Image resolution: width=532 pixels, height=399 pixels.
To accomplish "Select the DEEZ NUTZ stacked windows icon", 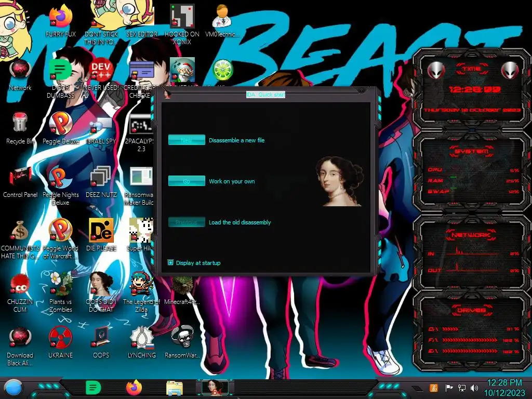I will [101, 182].
